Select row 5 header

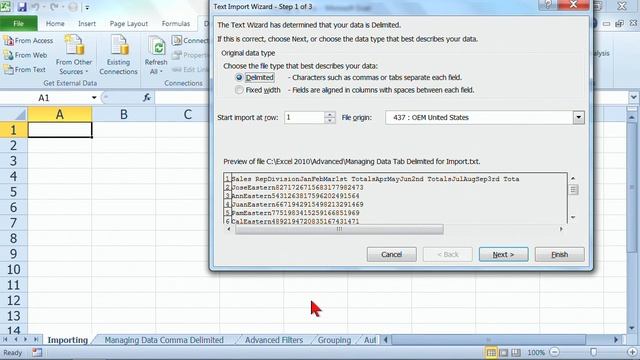coord(13,192)
